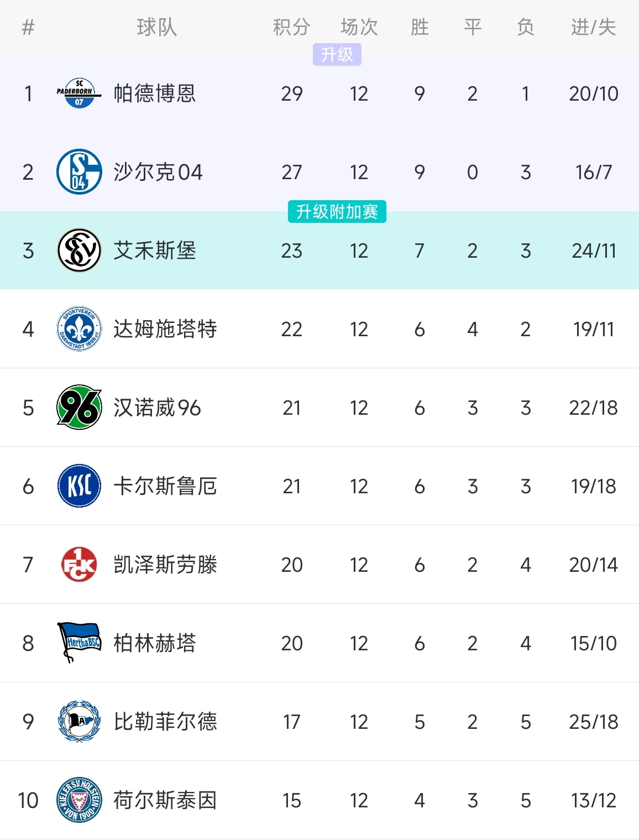Open team name 帕德博恩
This screenshot has width=639, height=840.
coord(155,93)
